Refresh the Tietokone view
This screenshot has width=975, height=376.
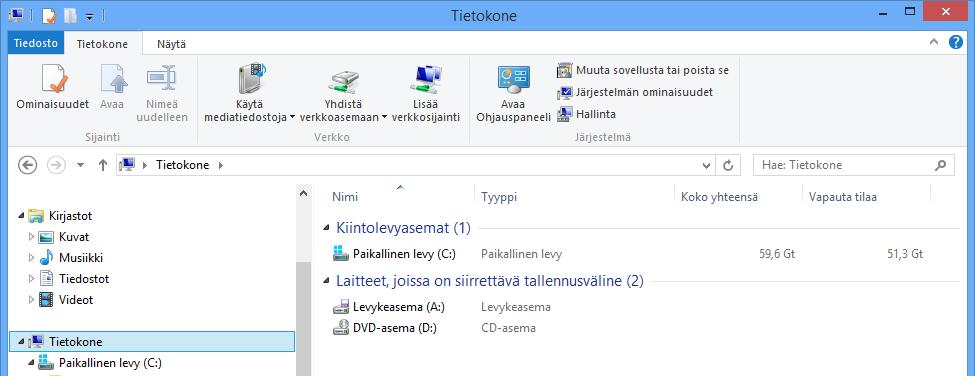click(728, 165)
